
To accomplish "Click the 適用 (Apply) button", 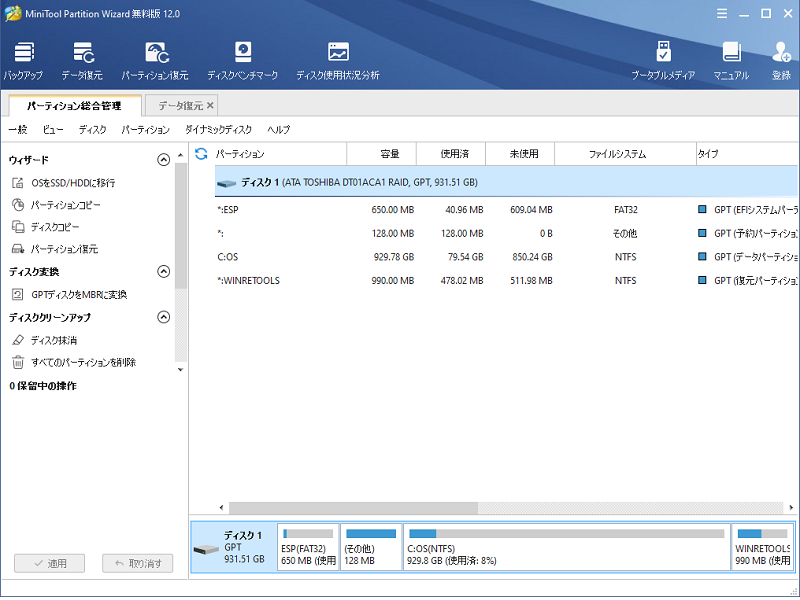I will tap(49, 563).
